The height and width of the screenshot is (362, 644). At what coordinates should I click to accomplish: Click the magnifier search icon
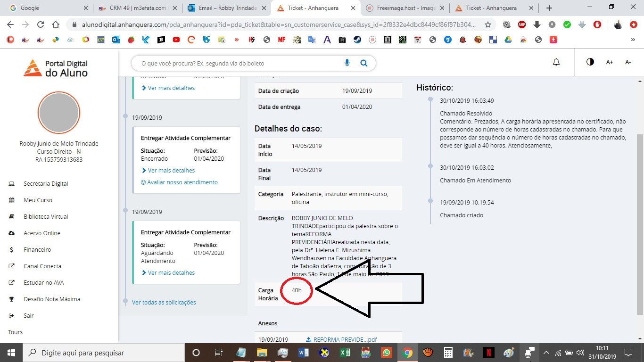pyautogui.click(x=363, y=63)
